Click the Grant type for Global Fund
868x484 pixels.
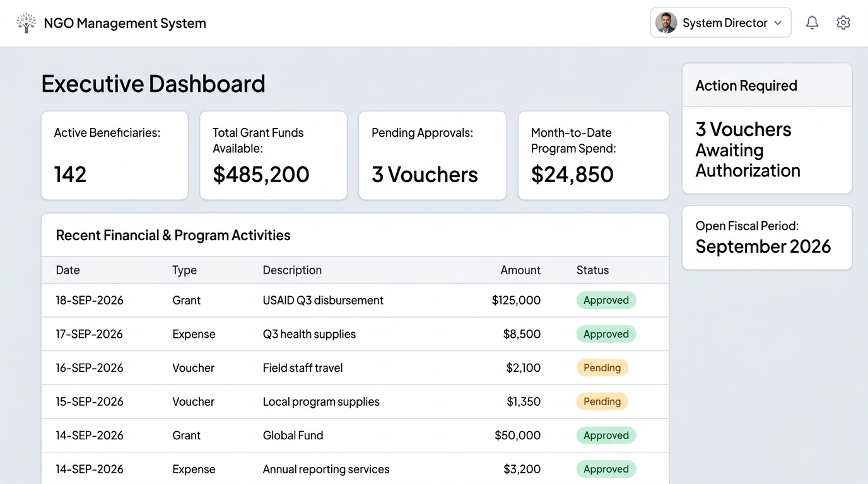(x=187, y=435)
